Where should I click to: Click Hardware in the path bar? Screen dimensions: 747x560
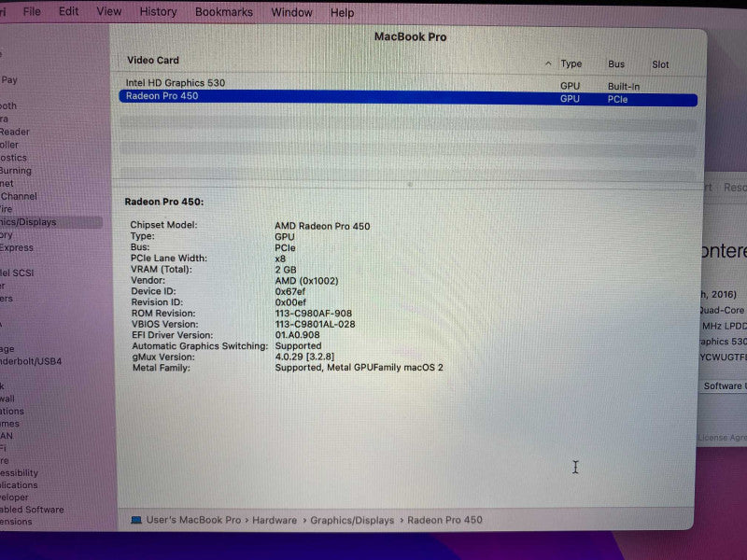(x=275, y=520)
